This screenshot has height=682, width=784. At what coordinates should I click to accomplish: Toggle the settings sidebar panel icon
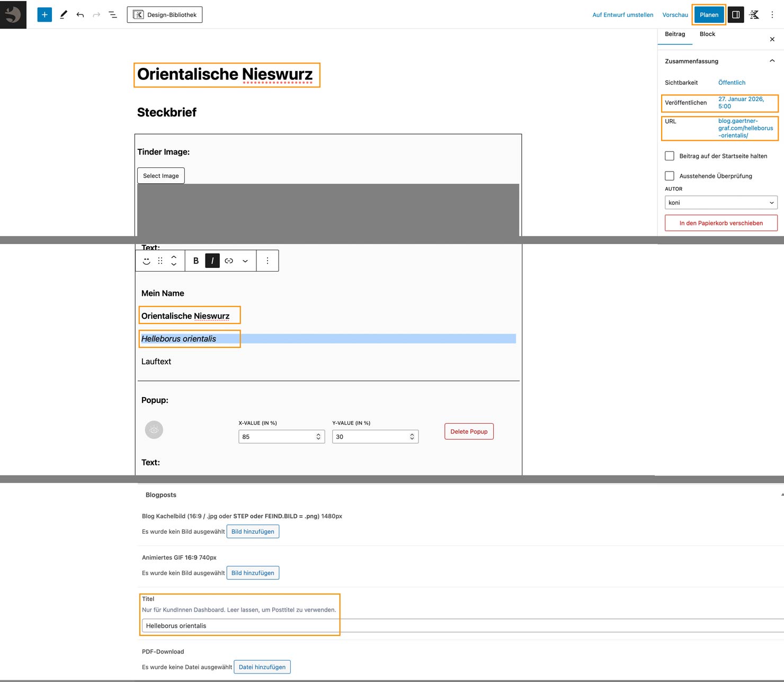point(736,15)
